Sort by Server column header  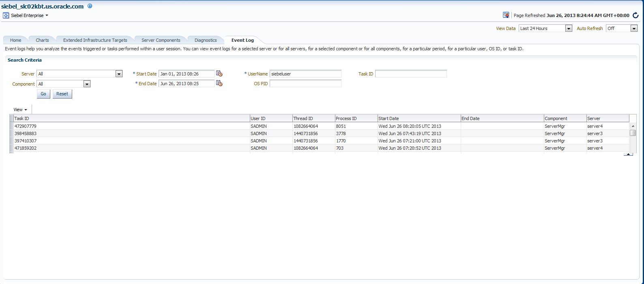(x=608, y=118)
